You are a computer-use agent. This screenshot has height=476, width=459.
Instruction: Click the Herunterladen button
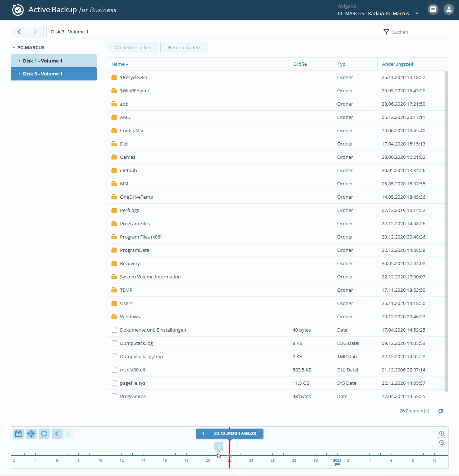[184, 47]
